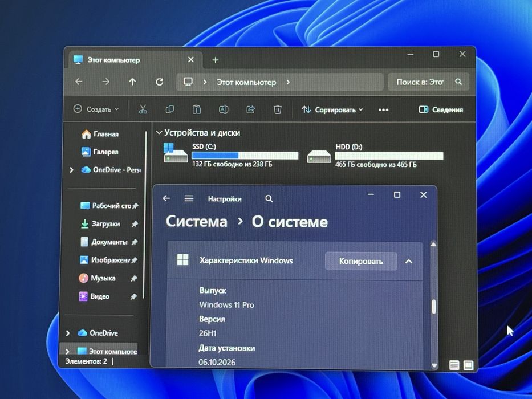Viewport: 532px width, 399px height.
Task: Click the Rename icon in Explorer toolbar
Action: 224,109
